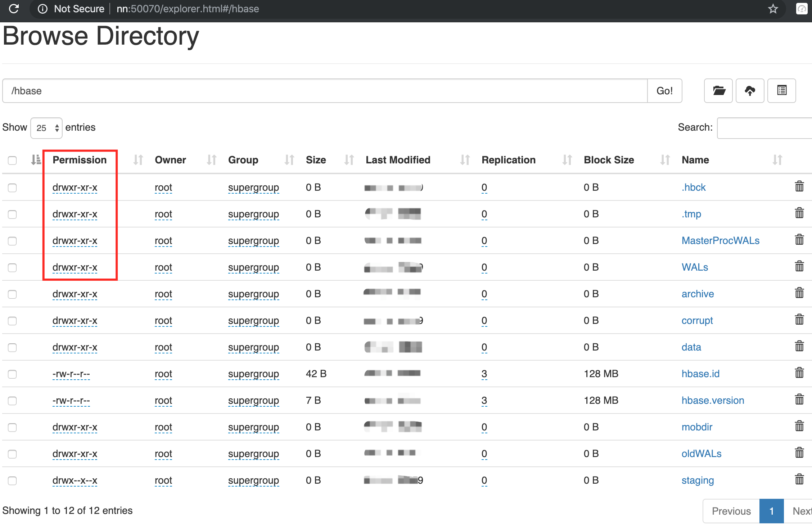Sort table by Group column arrows
This screenshot has width=812, height=524.
[x=290, y=159]
